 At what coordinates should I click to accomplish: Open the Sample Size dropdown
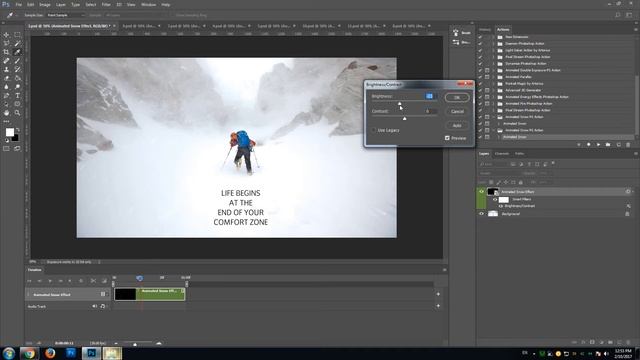click(65, 15)
